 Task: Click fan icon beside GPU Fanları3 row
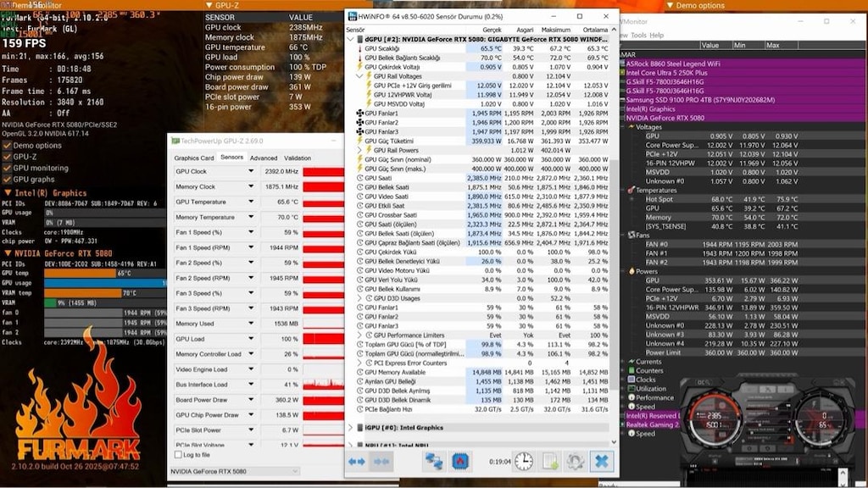(x=359, y=131)
